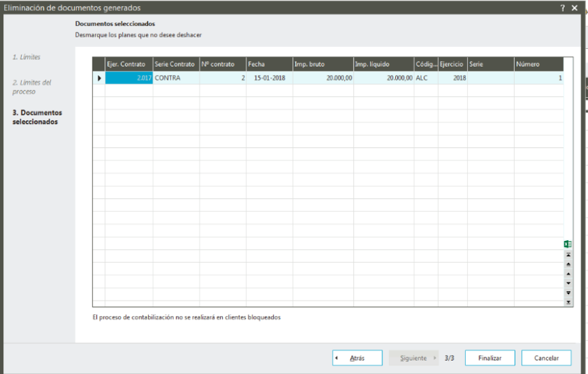
Task: Open the help question mark icon
Action: [x=562, y=8]
